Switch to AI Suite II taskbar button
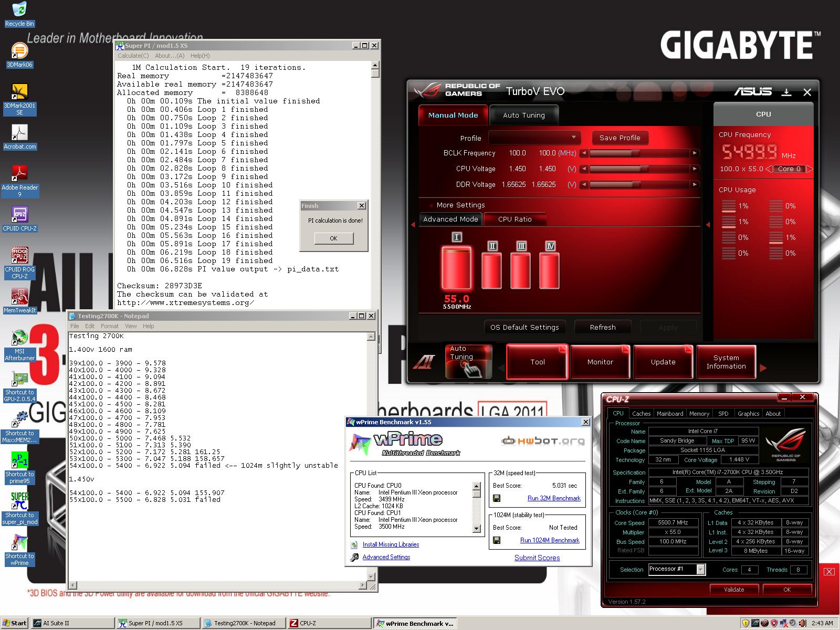This screenshot has width=840, height=630. point(72,623)
